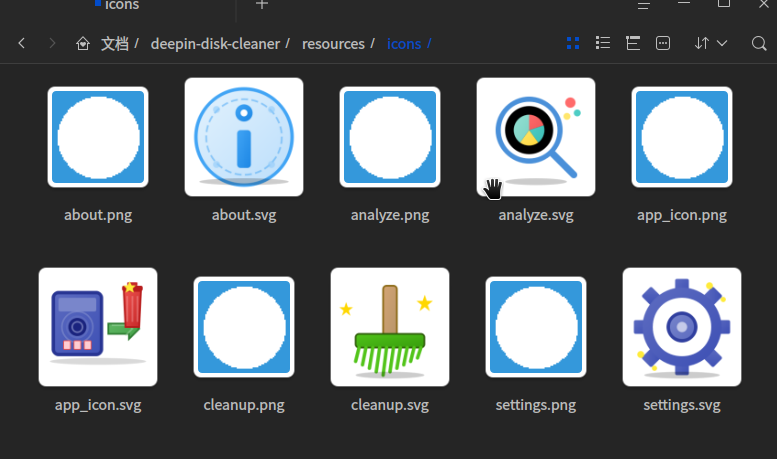This screenshot has width=777, height=459.
Task: Click the home icon in the breadcrumb
Action: pyautogui.click(x=83, y=44)
